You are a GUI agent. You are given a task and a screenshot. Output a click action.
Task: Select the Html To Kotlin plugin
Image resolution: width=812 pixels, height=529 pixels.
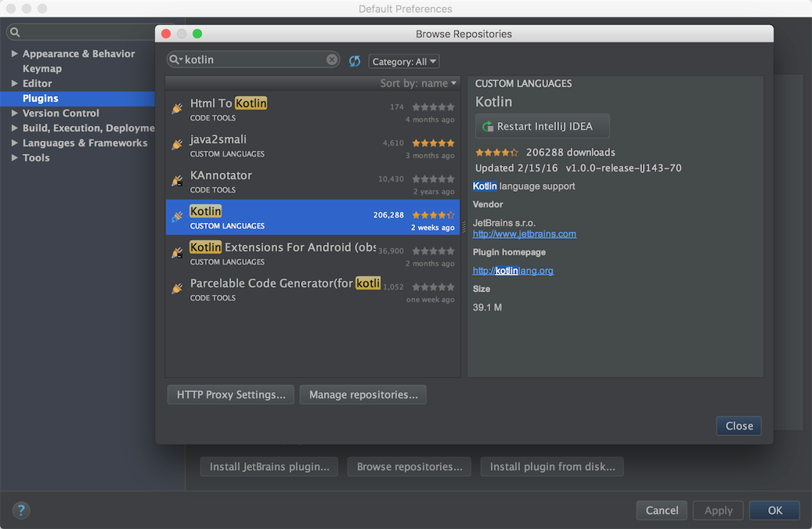pyautogui.click(x=312, y=110)
